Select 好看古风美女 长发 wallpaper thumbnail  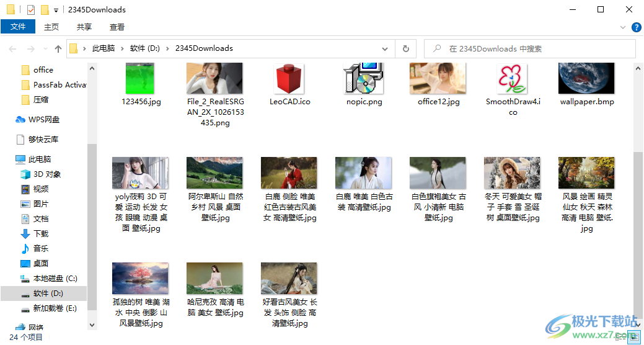click(289, 279)
